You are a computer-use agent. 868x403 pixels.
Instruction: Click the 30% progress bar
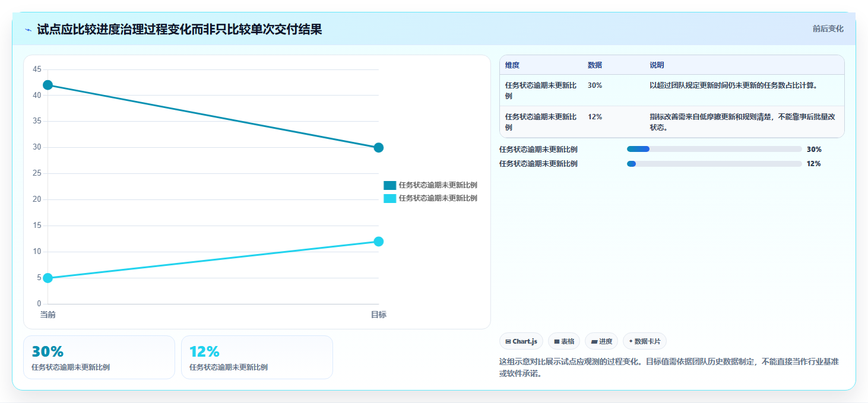coord(714,150)
